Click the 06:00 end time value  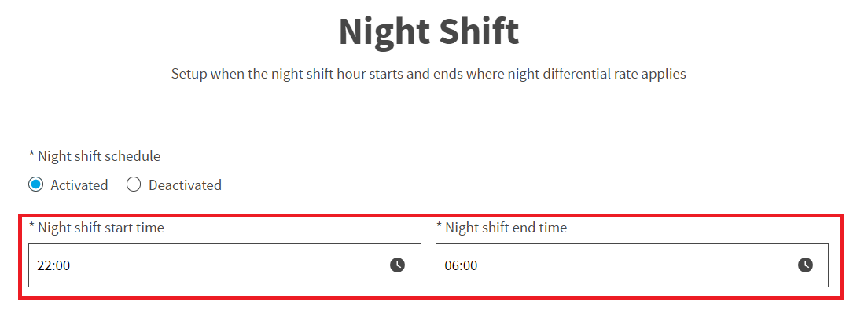pos(461,265)
